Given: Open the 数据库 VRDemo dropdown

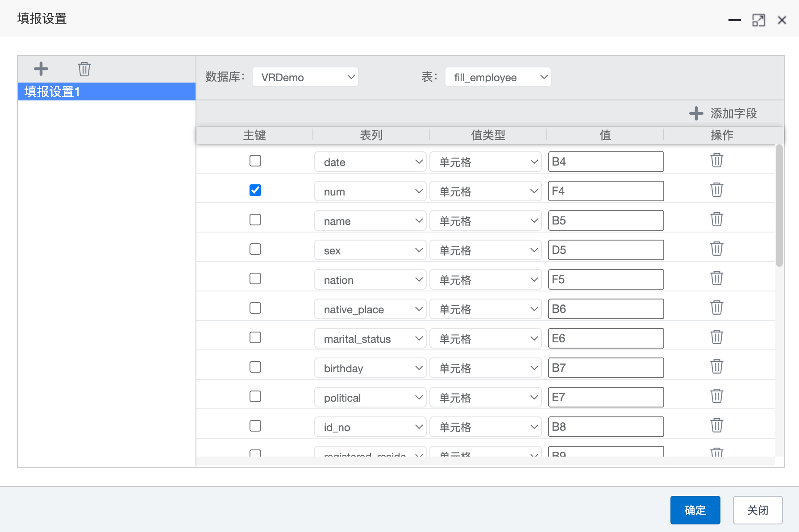Looking at the screenshot, I should [x=305, y=77].
